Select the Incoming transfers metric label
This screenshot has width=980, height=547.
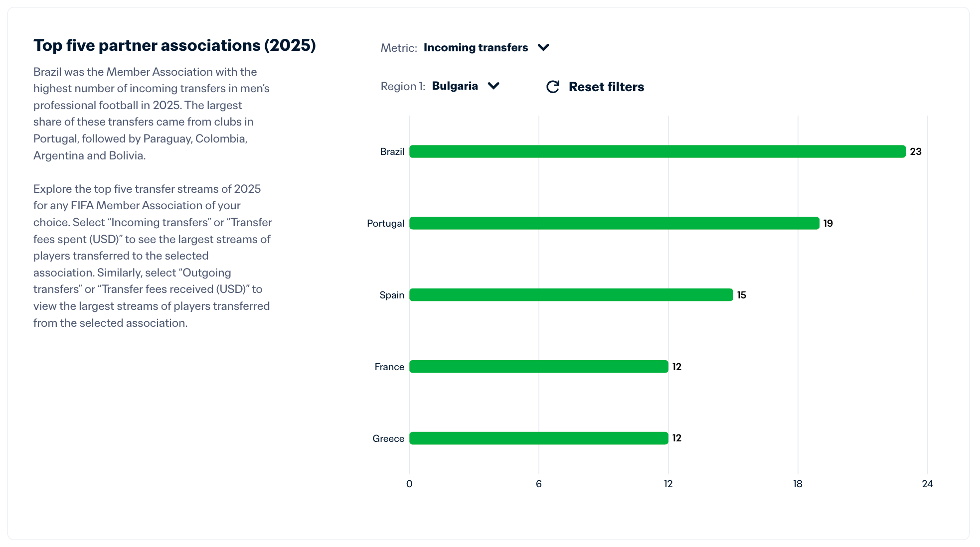(476, 47)
